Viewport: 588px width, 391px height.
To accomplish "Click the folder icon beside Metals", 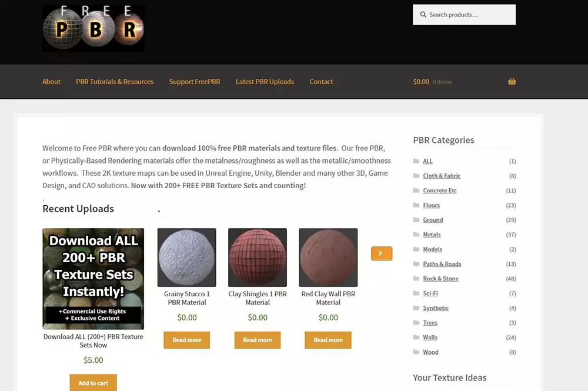I will pos(416,234).
